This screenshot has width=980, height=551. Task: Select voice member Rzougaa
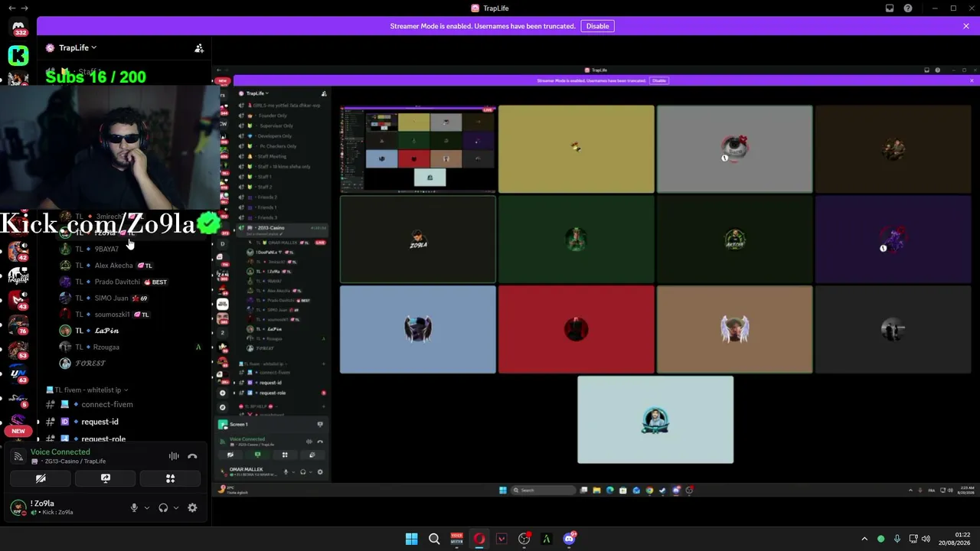coord(106,347)
